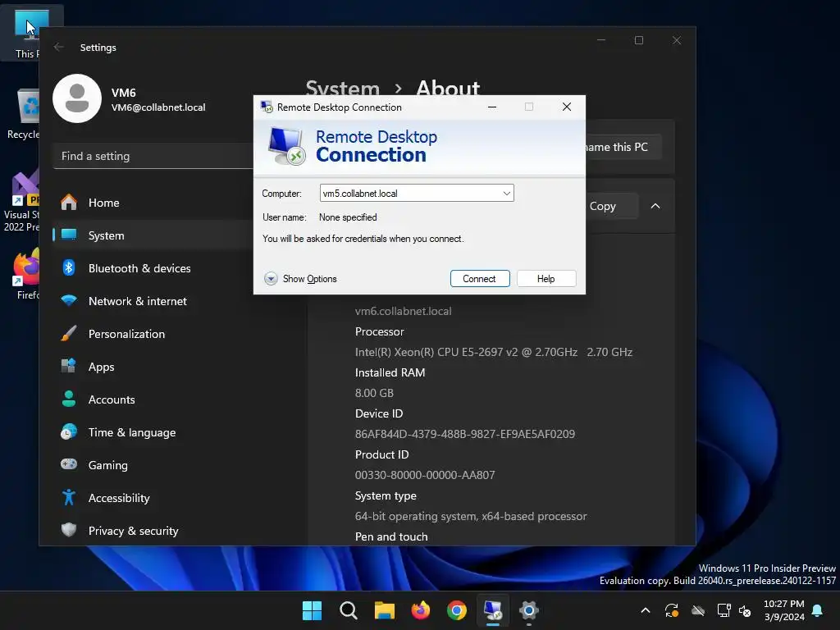
Task: Select the Firefox desktop shortcut
Action: (27, 274)
